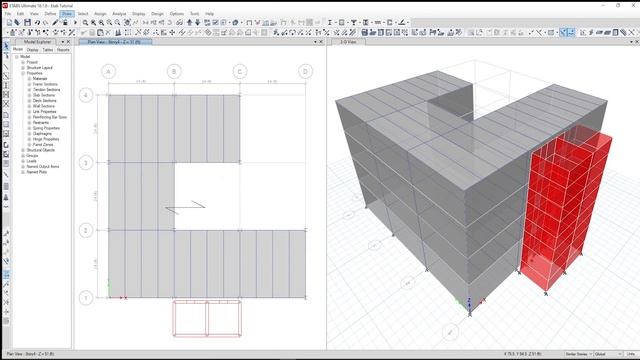The image size is (640, 360).
Task: Expand the Named Plots tree node
Action: click(23, 172)
